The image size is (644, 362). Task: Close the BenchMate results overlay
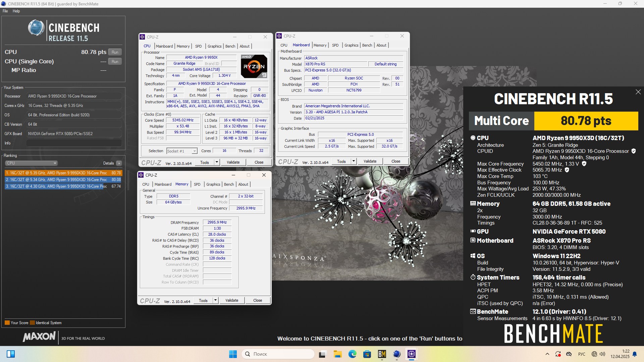click(x=638, y=92)
